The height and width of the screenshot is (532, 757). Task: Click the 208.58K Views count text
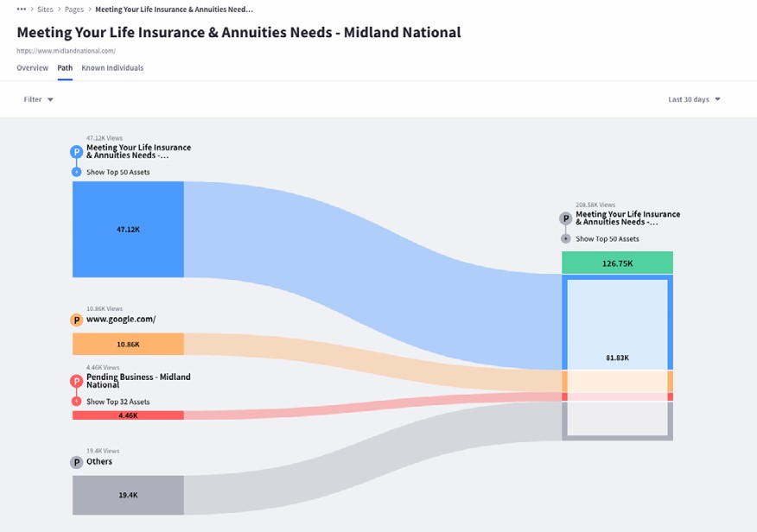pos(595,205)
